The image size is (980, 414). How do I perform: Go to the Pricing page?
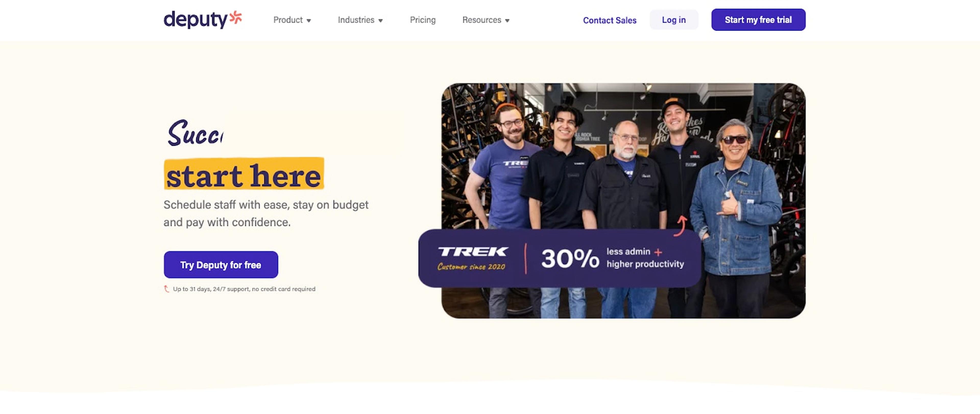(x=423, y=20)
